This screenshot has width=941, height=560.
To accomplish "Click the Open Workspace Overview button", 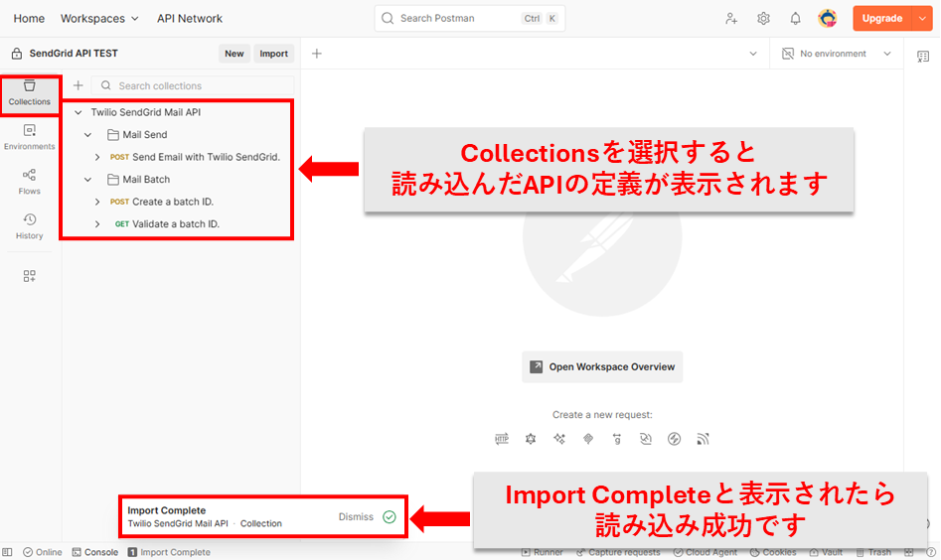I will tap(602, 366).
